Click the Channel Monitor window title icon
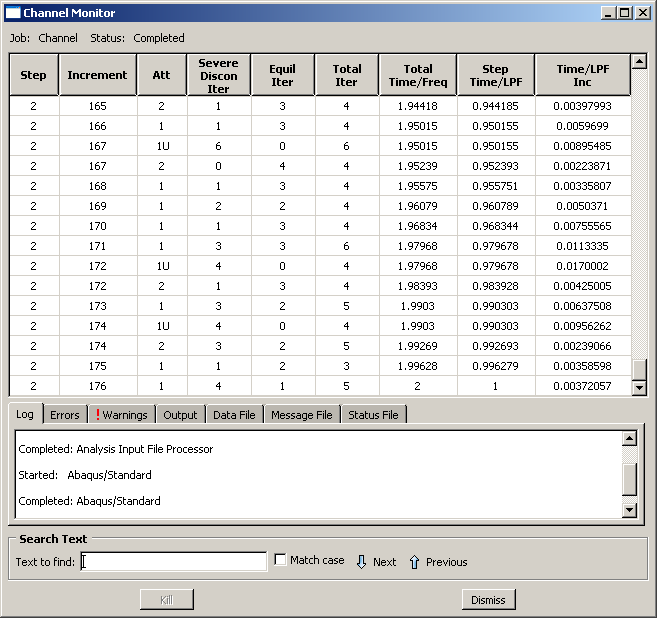 coord(12,13)
